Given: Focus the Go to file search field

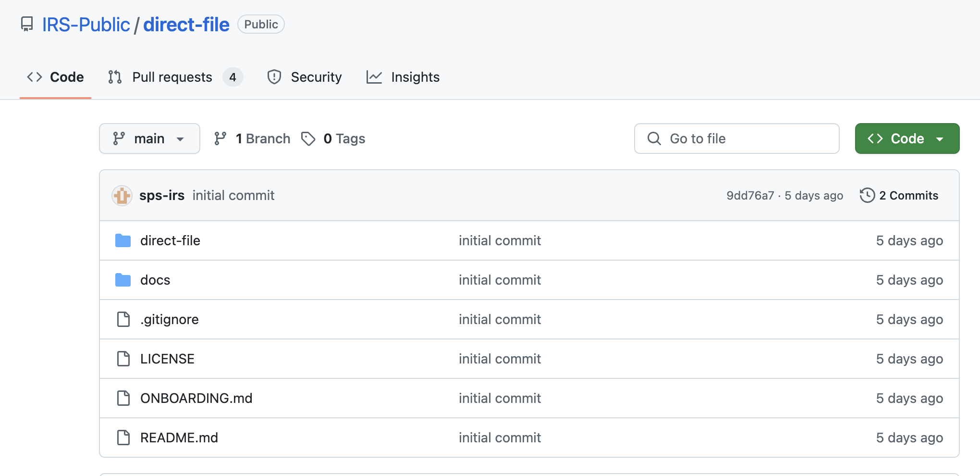Looking at the screenshot, I should click(x=737, y=138).
